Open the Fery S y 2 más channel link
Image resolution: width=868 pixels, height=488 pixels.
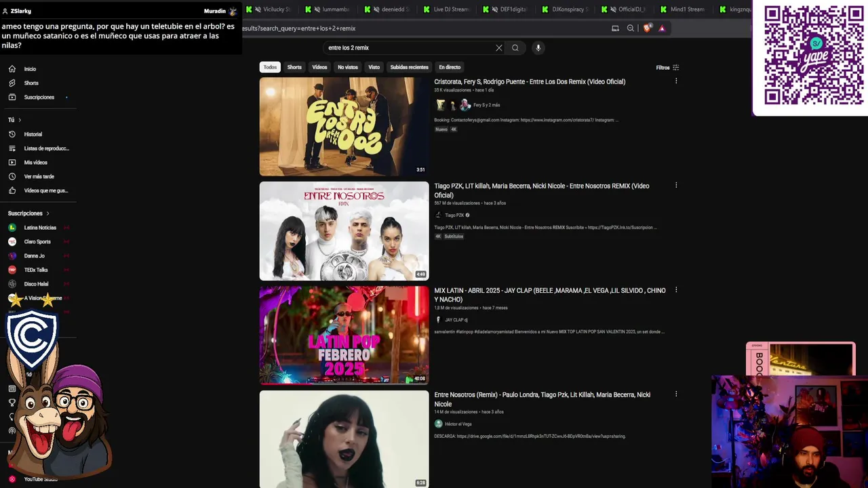click(486, 105)
